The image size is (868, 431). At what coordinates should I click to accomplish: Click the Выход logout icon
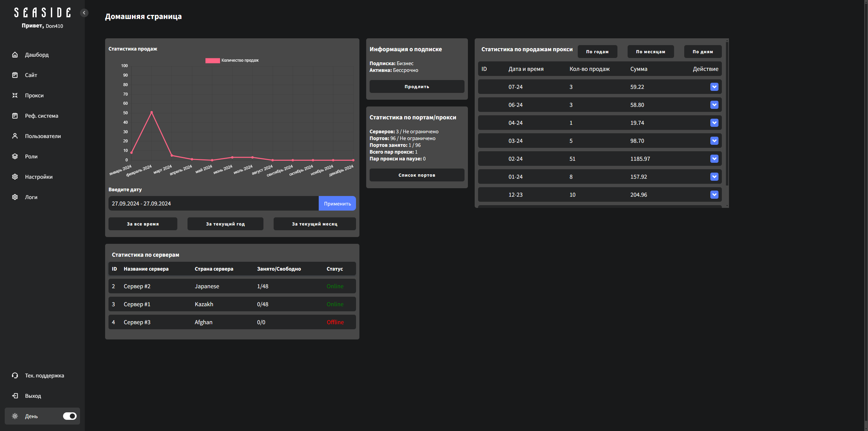[x=15, y=396]
